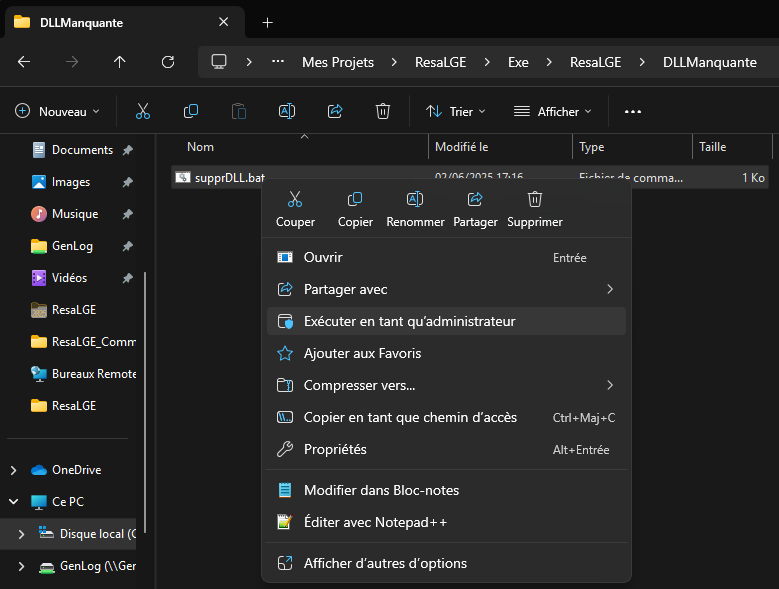Navigate to Mes Projets breadcrumb
The width and height of the screenshot is (779, 589).
pyautogui.click(x=338, y=62)
